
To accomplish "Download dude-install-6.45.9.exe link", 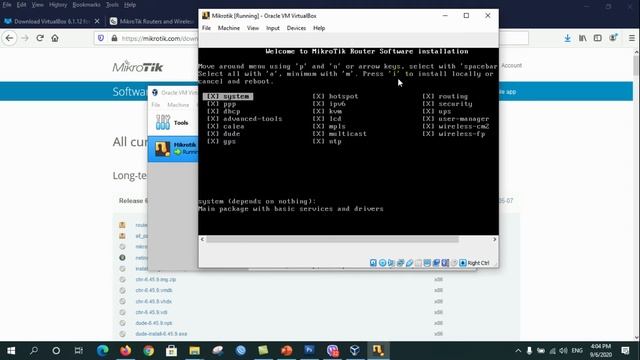I will (161, 334).
